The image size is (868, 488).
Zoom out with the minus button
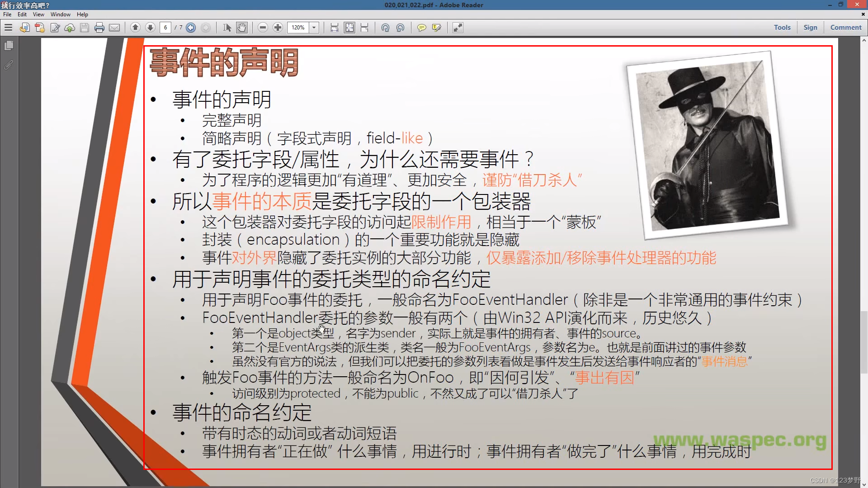[263, 28]
